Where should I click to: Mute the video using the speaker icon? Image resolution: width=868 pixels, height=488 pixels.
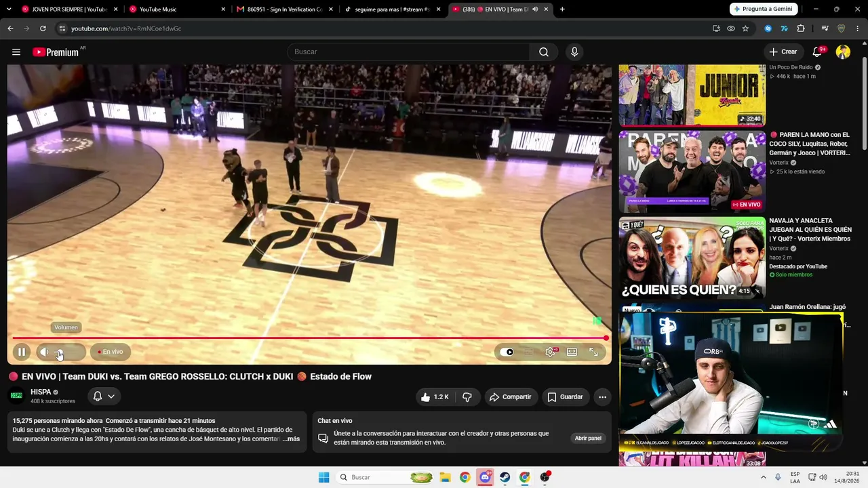click(x=45, y=352)
